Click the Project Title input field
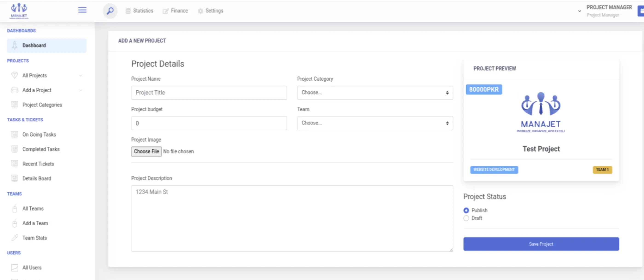The height and width of the screenshot is (280, 644). click(x=209, y=93)
